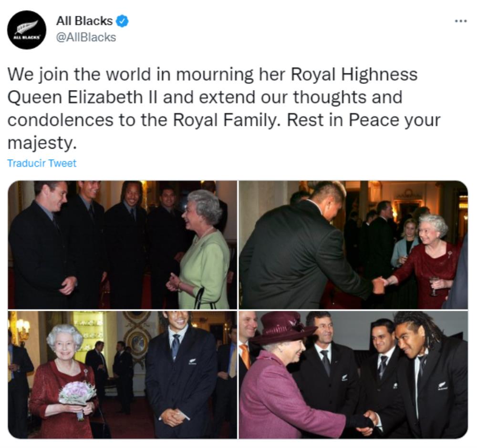Click the purple flower bouquet in photo

(77, 394)
